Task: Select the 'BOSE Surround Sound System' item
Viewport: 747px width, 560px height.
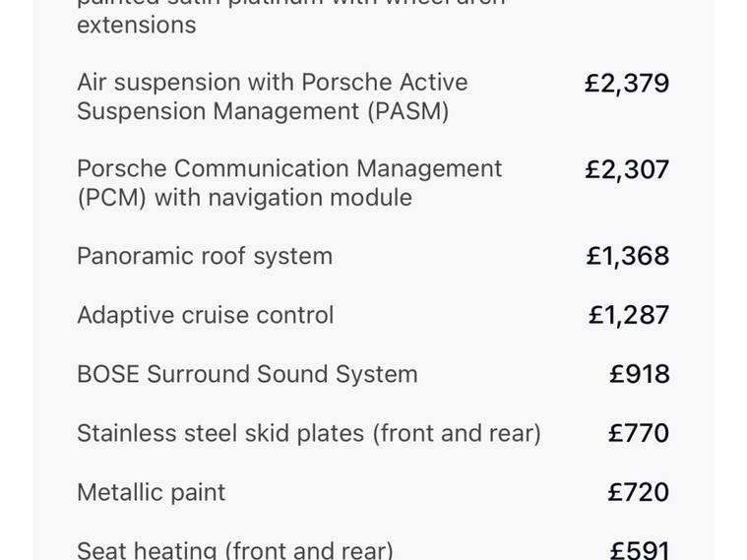Action: coord(247,375)
